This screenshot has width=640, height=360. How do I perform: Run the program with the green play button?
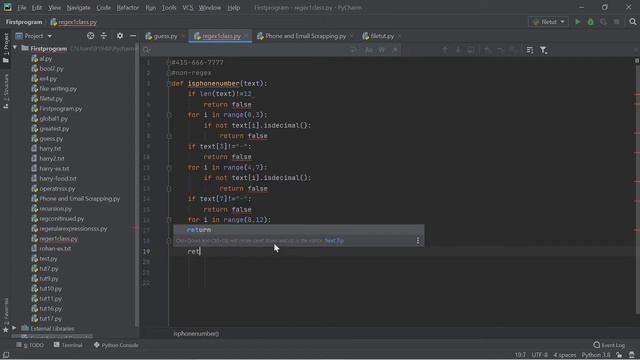pos(578,22)
